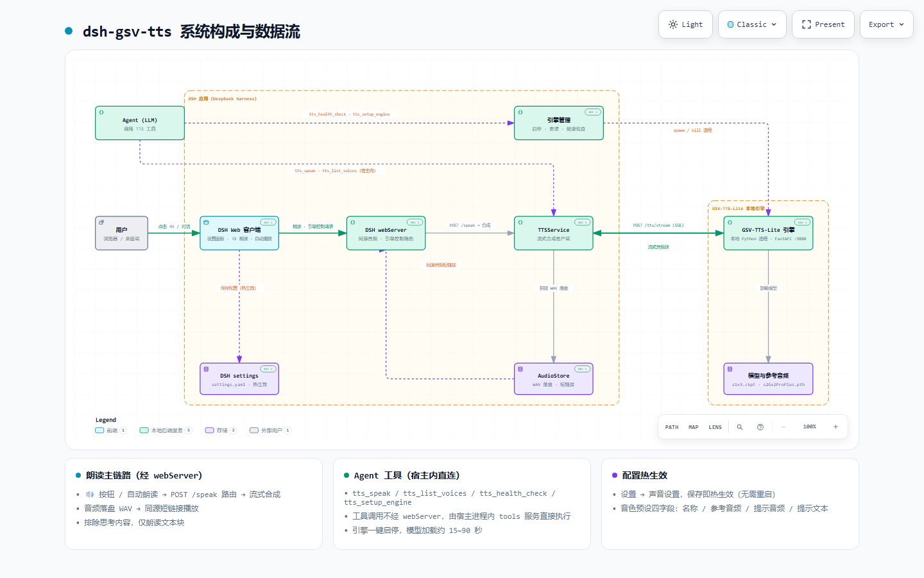Image resolution: width=924 pixels, height=578 pixels.
Task: Open the help question mark icon
Action: (760, 427)
